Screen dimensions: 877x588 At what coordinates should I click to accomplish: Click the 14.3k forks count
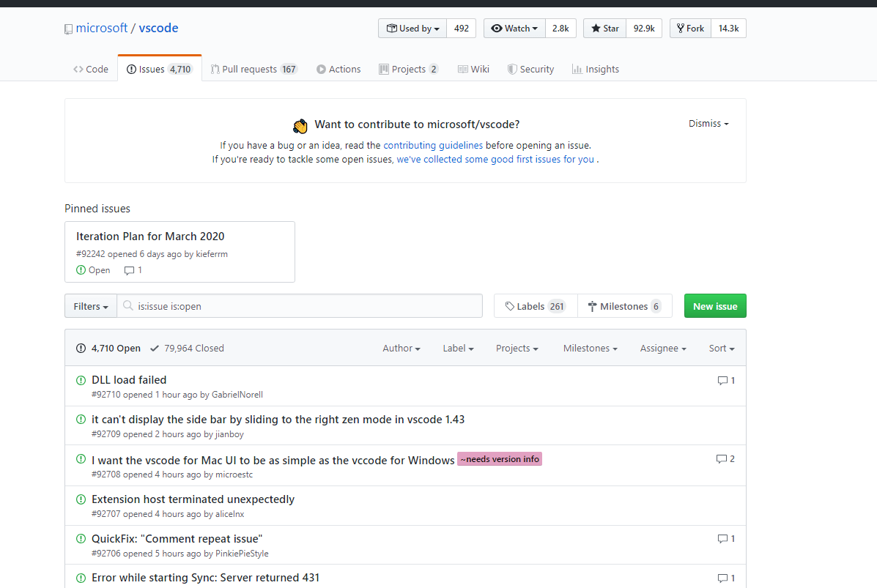tap(729, 29)
